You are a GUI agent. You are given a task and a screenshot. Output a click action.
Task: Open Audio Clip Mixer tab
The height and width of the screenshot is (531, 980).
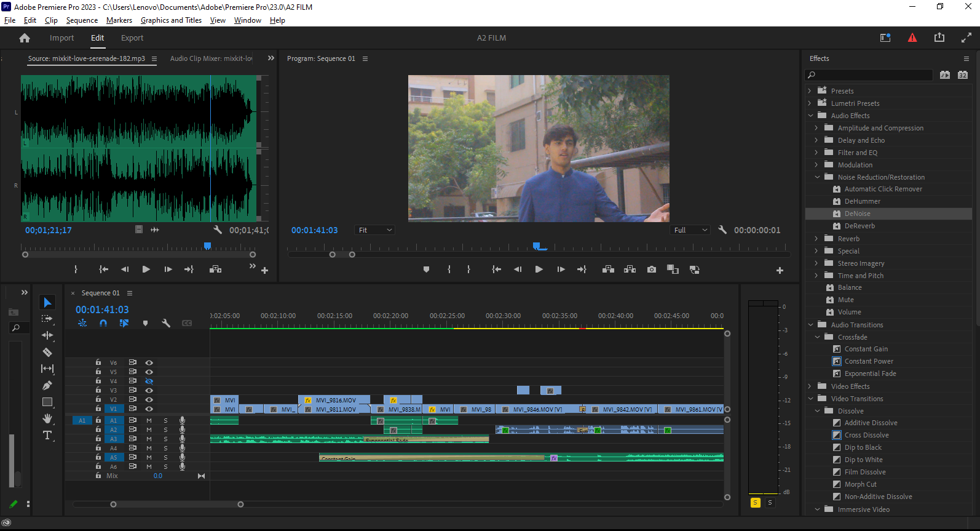(x=211, y=58)
